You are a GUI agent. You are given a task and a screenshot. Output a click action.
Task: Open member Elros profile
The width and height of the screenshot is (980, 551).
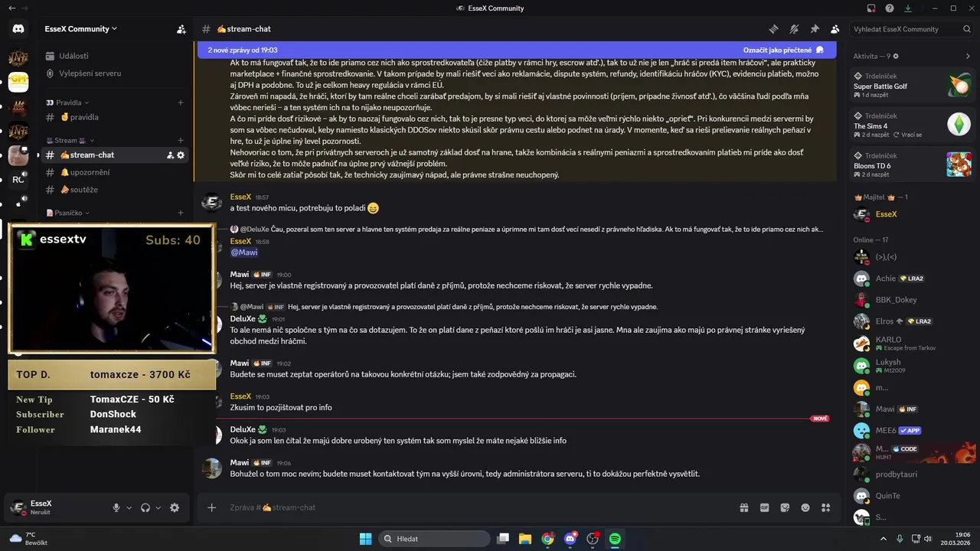(x=913, y=321)
